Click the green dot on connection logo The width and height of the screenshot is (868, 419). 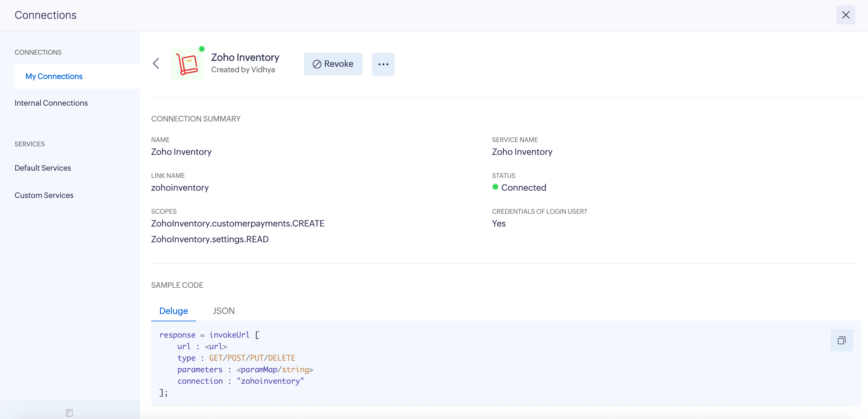coord(202,49)
